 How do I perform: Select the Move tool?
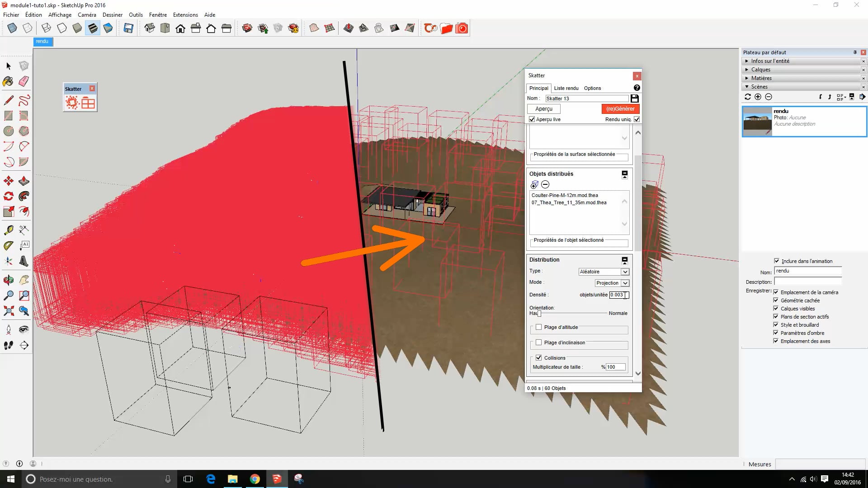9,181
